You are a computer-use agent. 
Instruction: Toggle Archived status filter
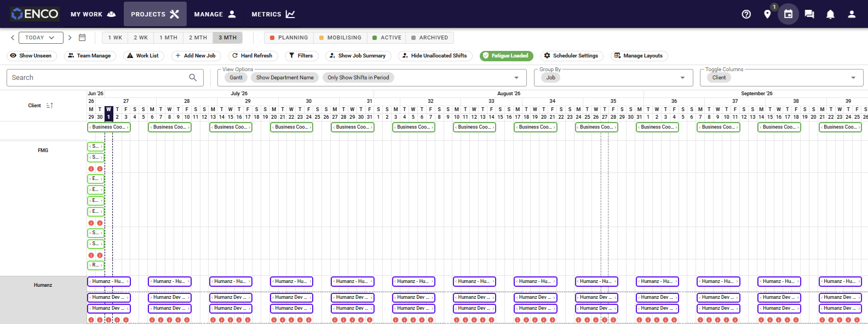430,38
